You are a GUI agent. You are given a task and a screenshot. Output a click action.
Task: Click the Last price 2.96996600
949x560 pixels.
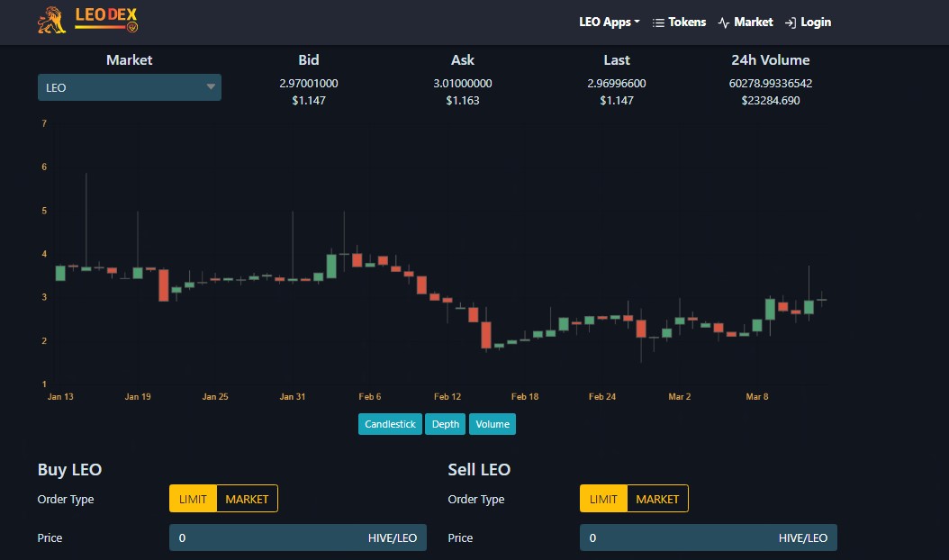[x=616, y=84]
